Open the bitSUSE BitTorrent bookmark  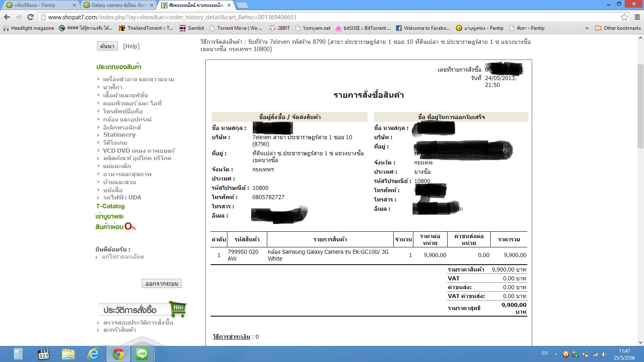(363, 28)
